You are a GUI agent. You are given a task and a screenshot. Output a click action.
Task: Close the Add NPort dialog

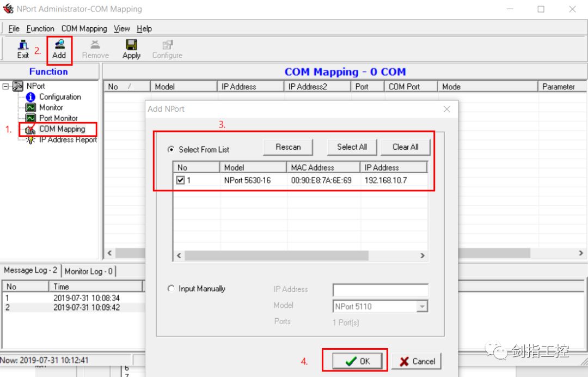tap(446, 109)
